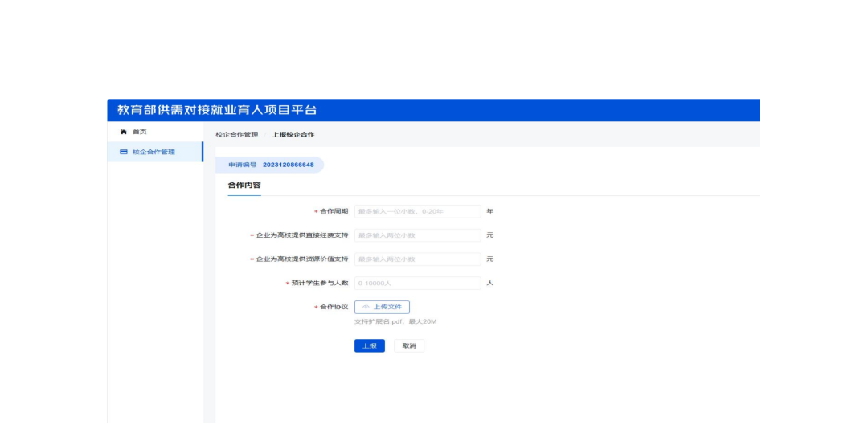Click the 人 unit after 预计学生参与人数
Screen dimensions: 868x437
point(490,283)
